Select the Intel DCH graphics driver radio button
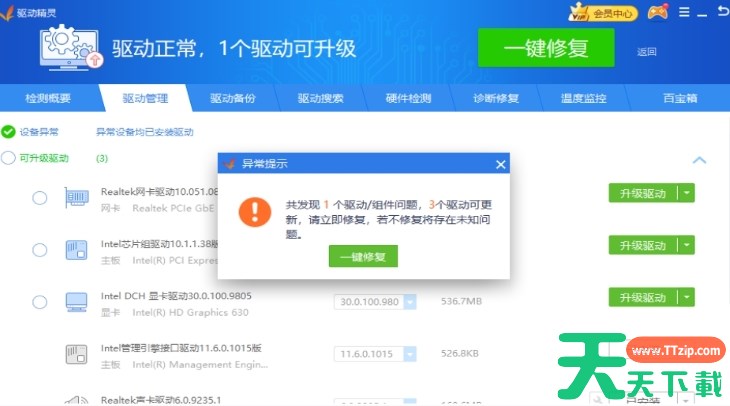Screen dimensions: 730x406 [40, 302]
